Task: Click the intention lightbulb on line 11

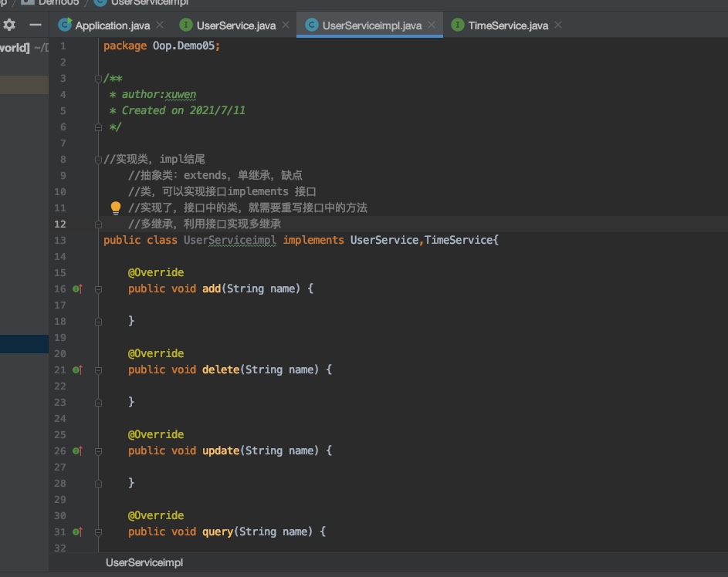Action: pyautogui.click(x=116, y=208)
